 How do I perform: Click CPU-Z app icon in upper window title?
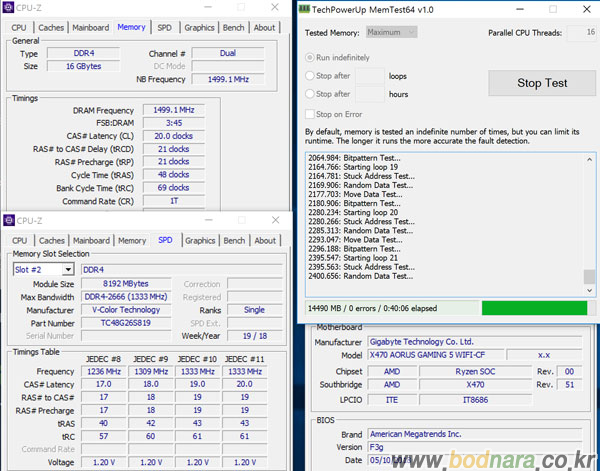pos(8,7)
